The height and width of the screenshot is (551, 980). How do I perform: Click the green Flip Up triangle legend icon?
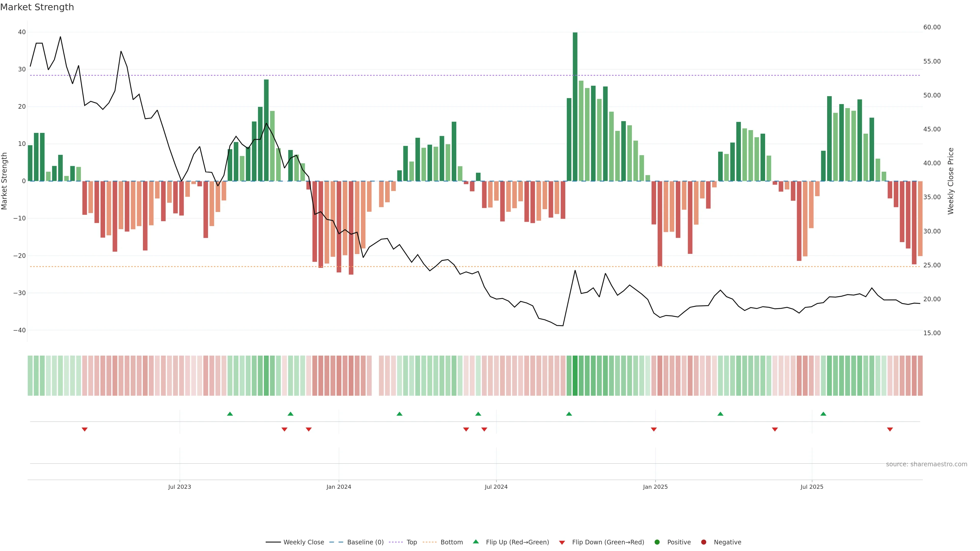pyautogui.click(x=475, y=542)
